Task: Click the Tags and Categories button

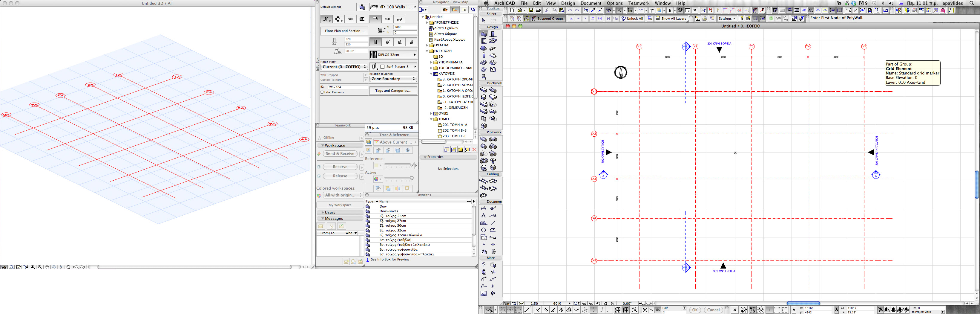Action: (x=393, y=91)
